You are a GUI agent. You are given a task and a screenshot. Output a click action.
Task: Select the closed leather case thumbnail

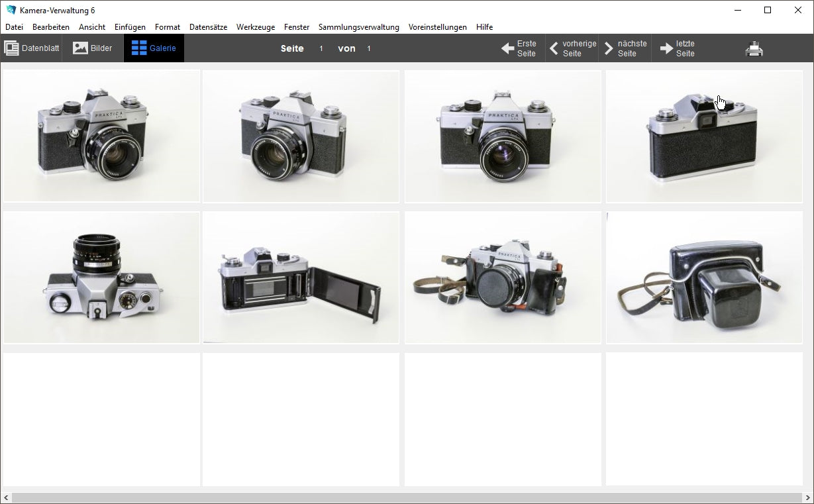(704, 277)
